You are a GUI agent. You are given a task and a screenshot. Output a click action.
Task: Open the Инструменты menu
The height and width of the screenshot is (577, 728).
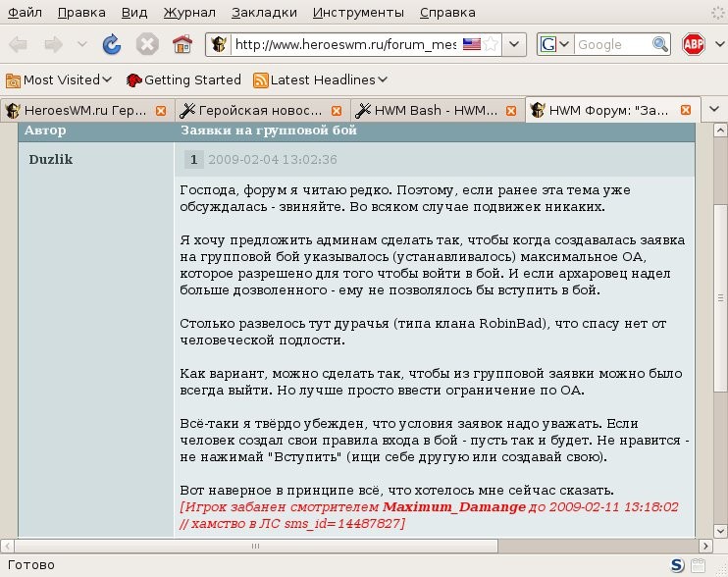point(358,13)
